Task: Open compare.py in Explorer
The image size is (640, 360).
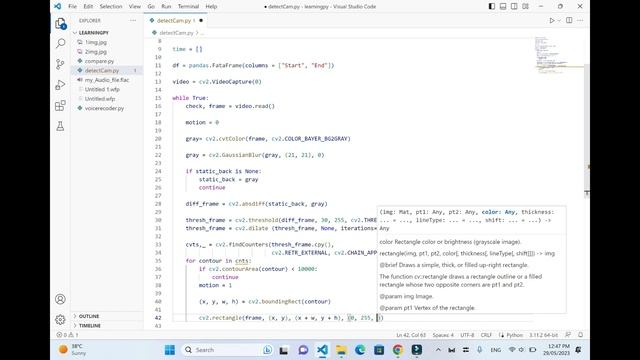Action: 99,61
